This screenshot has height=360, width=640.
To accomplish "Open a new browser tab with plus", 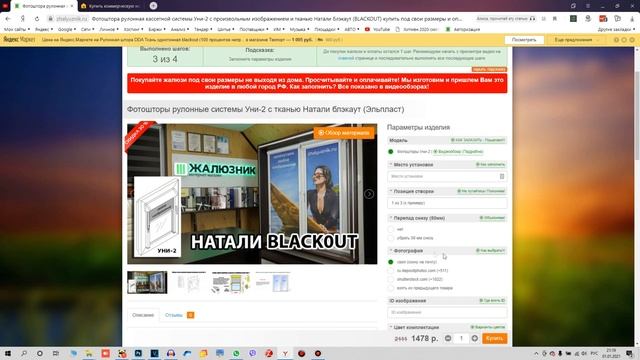I will pyautogui.click(x=153, y=6).
